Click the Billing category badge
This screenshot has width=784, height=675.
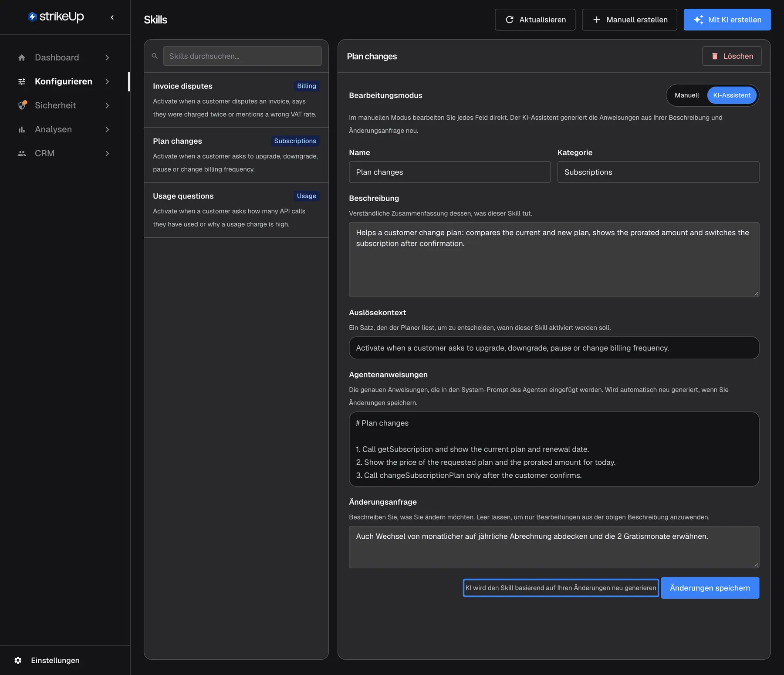click(x=307, y=86)
